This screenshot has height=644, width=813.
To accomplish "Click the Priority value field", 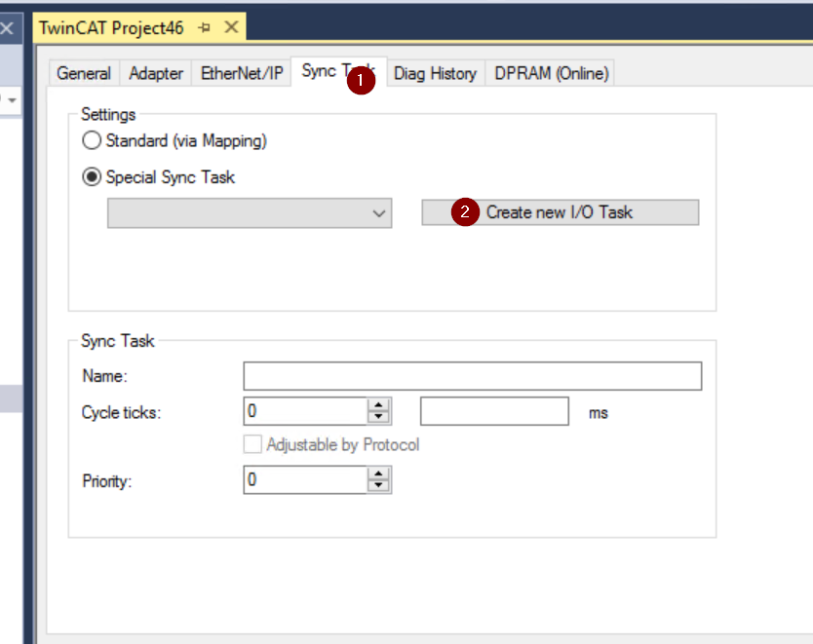I will [305, 479].
